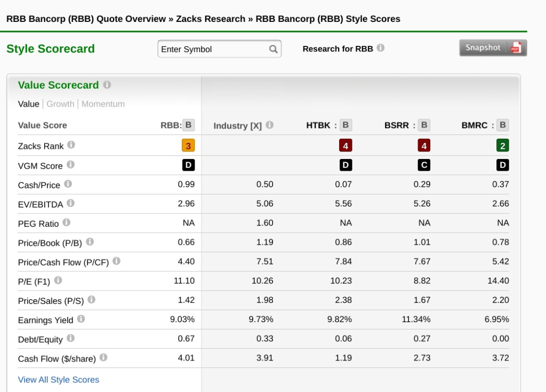The width and height of the screenshot is (546, 392).
Task: Click the BMRC value score B badge
Action: click(x=502, y=125)
